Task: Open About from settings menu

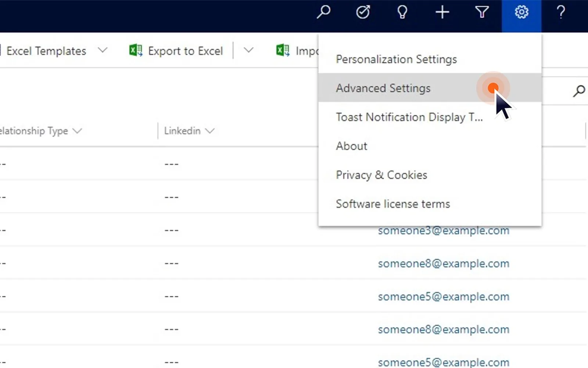Action: pyautogui.click(x=430, y=146)
